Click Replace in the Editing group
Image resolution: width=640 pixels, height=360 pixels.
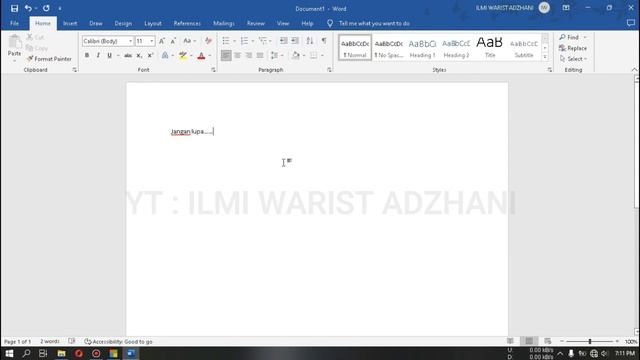[573, 48]
